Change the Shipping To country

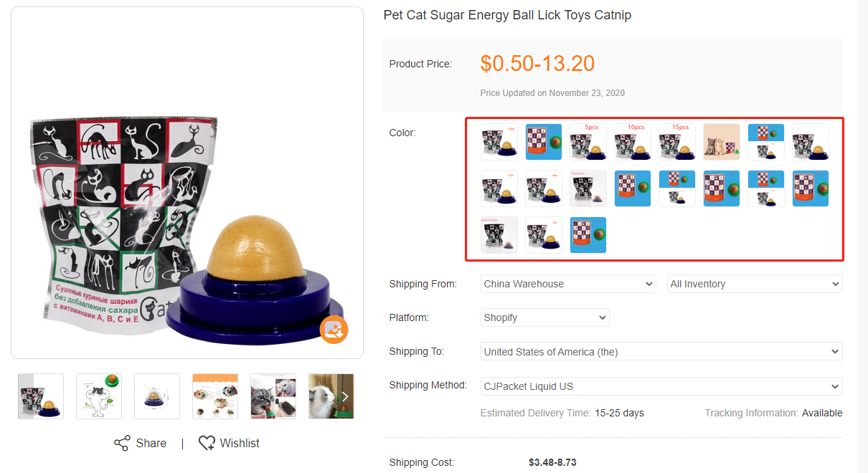[661, 352]
